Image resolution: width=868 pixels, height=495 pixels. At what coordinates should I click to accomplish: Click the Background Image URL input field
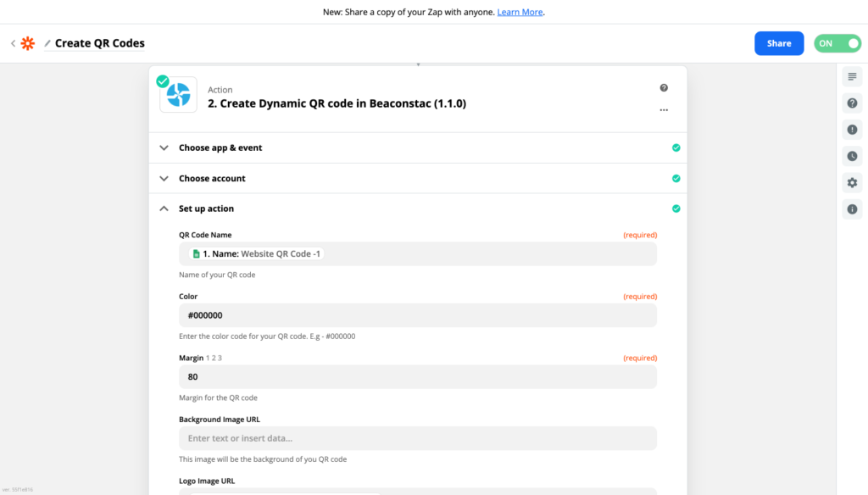pyautogui.click(x=417, y=437)
